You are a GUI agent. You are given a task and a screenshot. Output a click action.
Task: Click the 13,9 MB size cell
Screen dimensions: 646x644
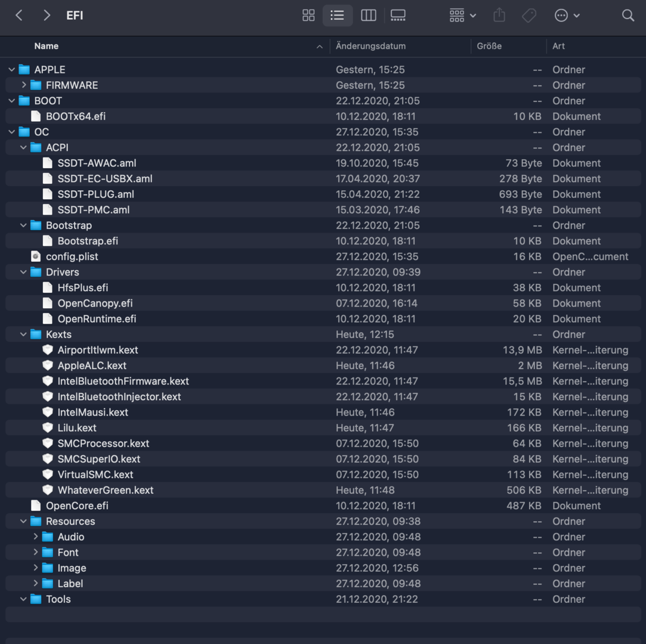(522, 350)
